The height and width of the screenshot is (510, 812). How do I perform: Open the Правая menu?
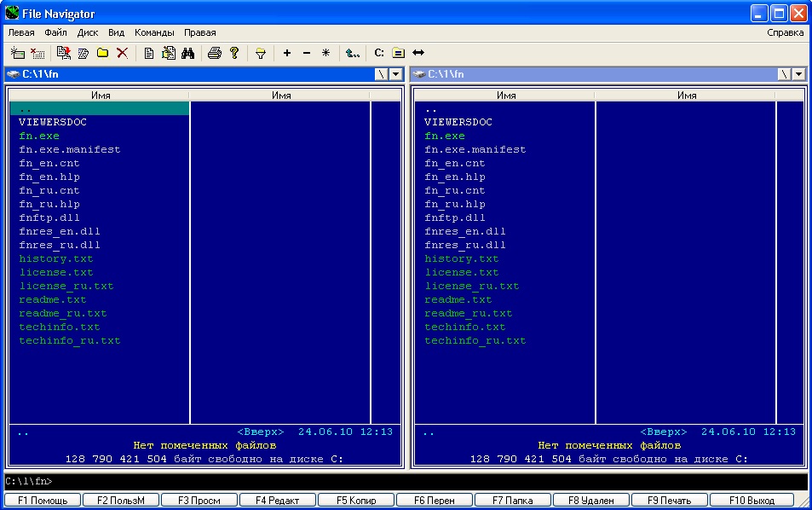tap(200, 32)
